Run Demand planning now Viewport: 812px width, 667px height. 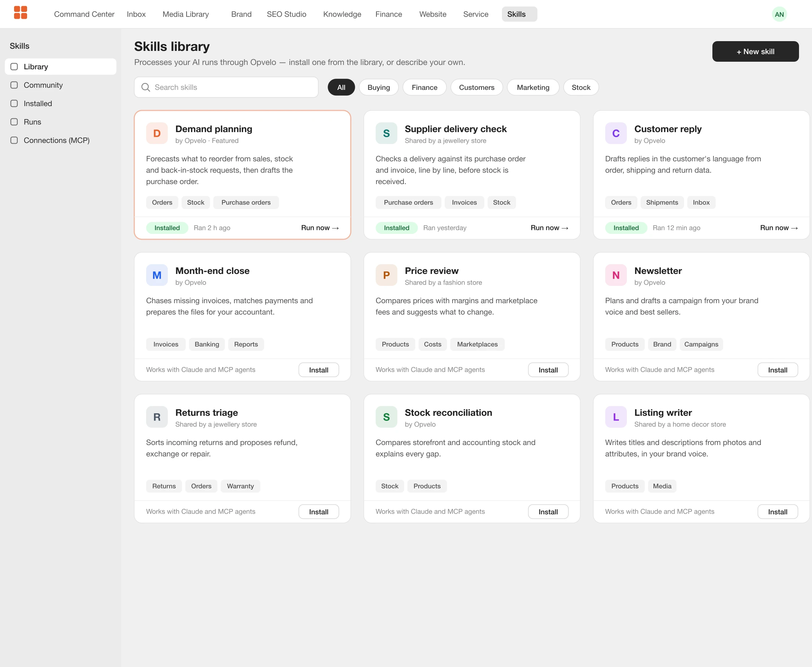tap(320, 228)
